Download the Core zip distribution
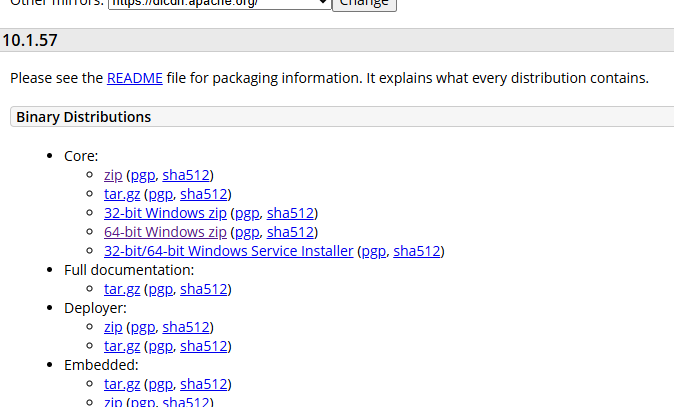Viewport: 674px width, 407px height. tap(113, 175)
